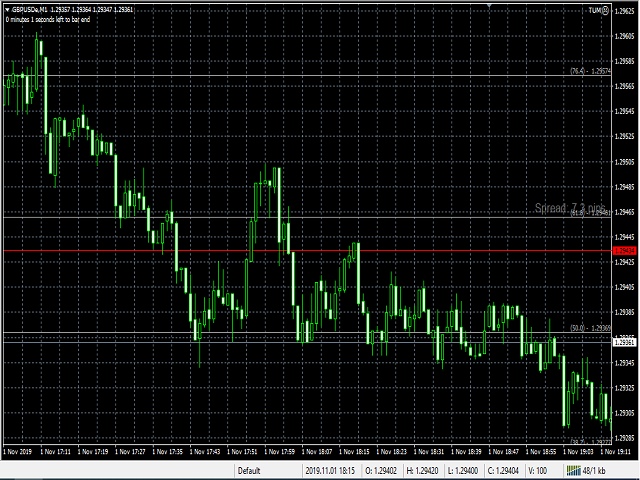The image size is (640, 480).
Task: Click the 1.29445 price scale label
Action: pos(624,237)
